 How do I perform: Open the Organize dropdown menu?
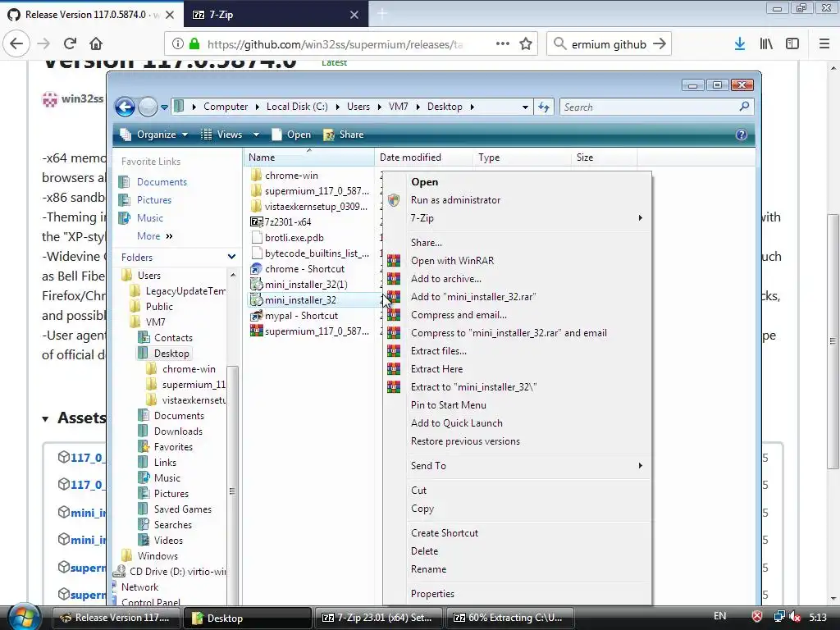(154, 135)
